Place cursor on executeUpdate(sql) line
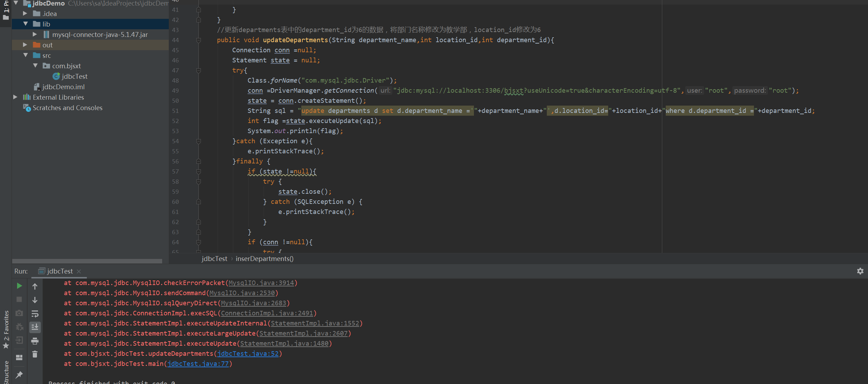The image size is (868, 384). click(x=314, y=121)
